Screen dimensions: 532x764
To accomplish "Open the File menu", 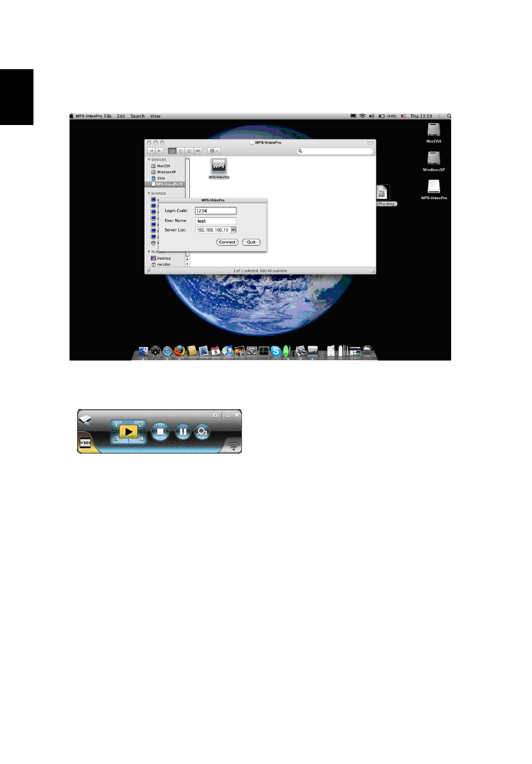I will [x=108, y=116].
